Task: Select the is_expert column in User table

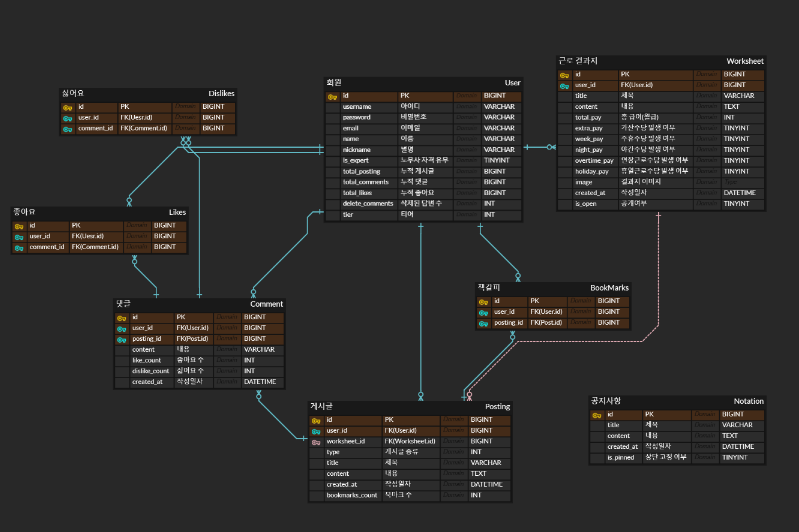Action: point(423,160)
